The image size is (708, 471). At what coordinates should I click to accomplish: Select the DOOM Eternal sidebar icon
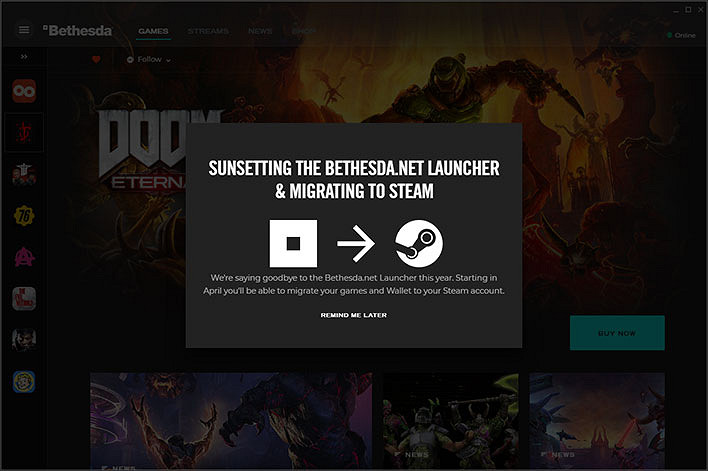click(x=24, y=132)
